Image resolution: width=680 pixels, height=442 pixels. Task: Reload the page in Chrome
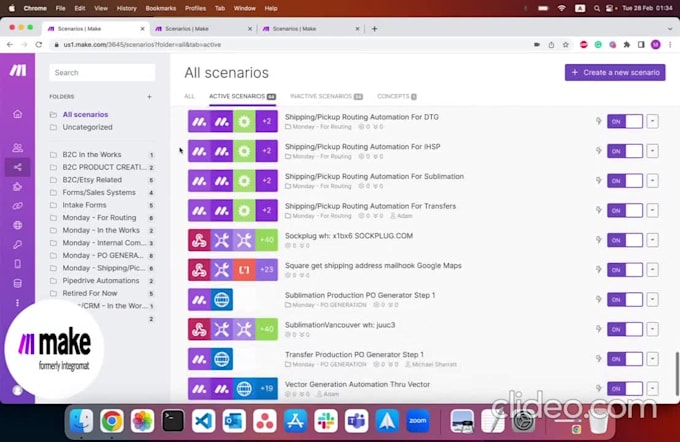click(39, 44)
